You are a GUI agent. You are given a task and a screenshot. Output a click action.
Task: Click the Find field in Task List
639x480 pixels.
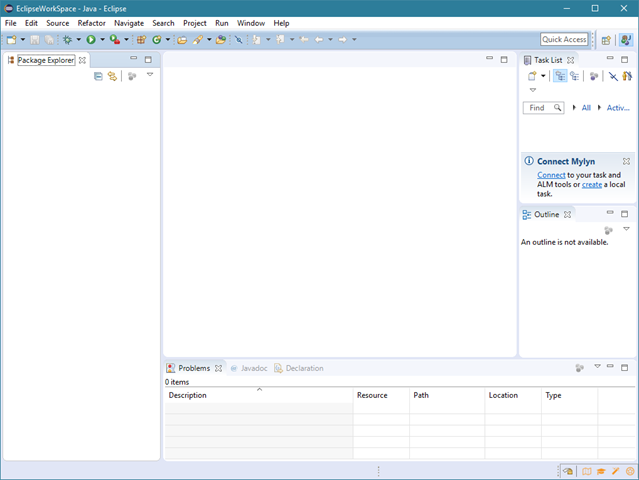(x=543, y=108)
